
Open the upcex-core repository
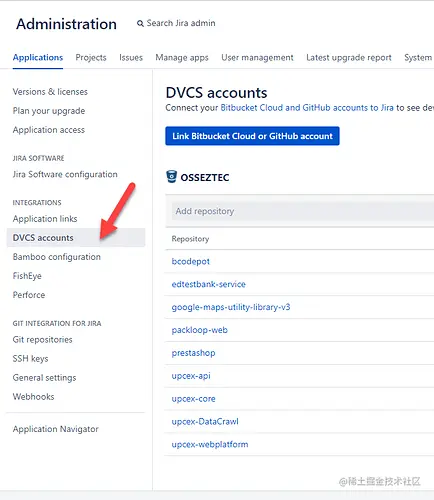click(193, 399)
